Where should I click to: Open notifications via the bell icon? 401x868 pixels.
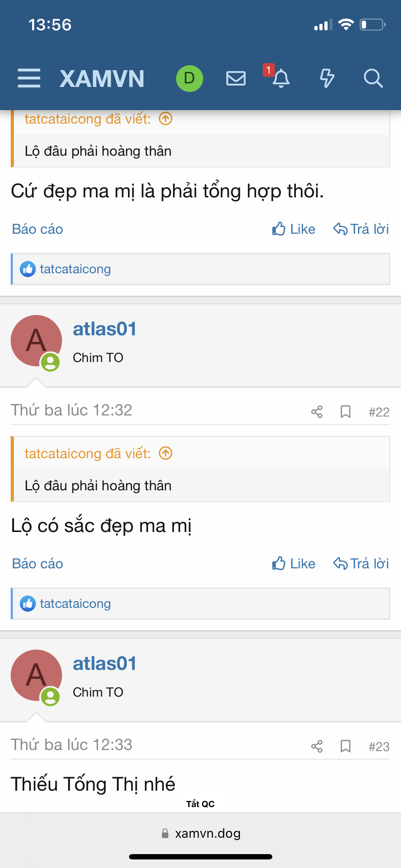point(282,80)
